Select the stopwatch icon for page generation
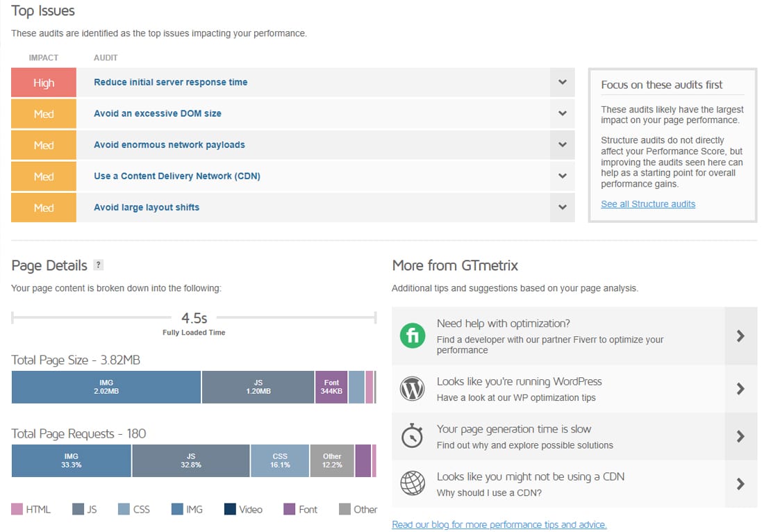This screenshot has height=532, width=764. (x=413, y=436)
